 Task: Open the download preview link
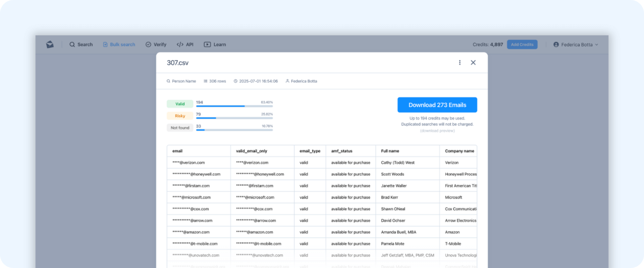point(437,131)
